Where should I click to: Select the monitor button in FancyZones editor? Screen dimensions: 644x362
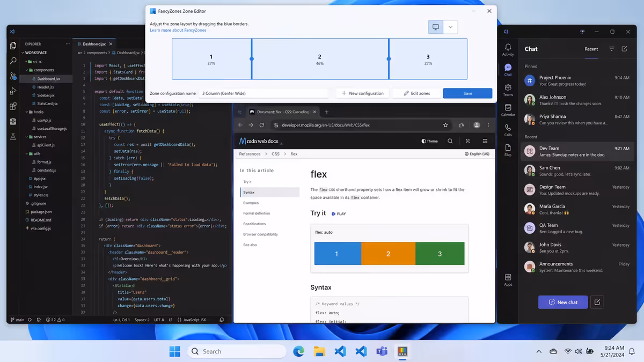coord(436,27)
